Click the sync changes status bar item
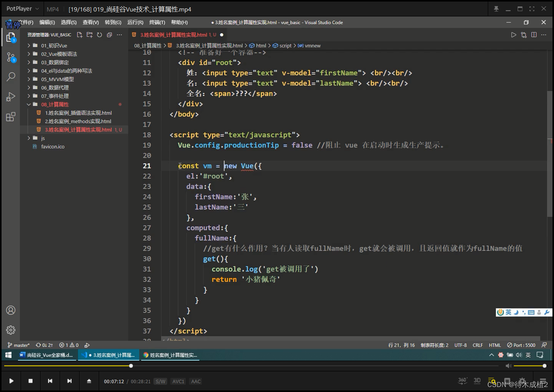Viewport: 554px width, 392px height. (44, 345)
